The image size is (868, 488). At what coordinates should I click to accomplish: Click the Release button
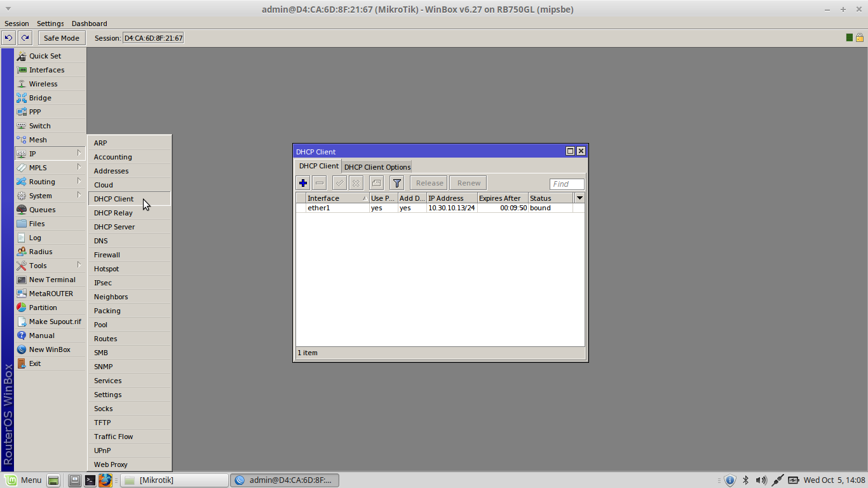(x=430, y=183)
